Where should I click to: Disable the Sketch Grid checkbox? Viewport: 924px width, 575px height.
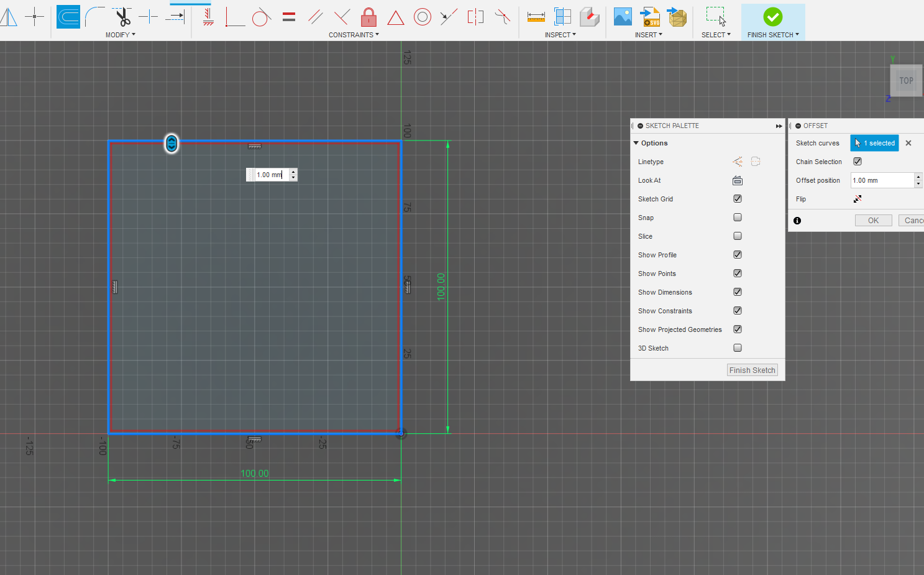[x=738, y=199]
